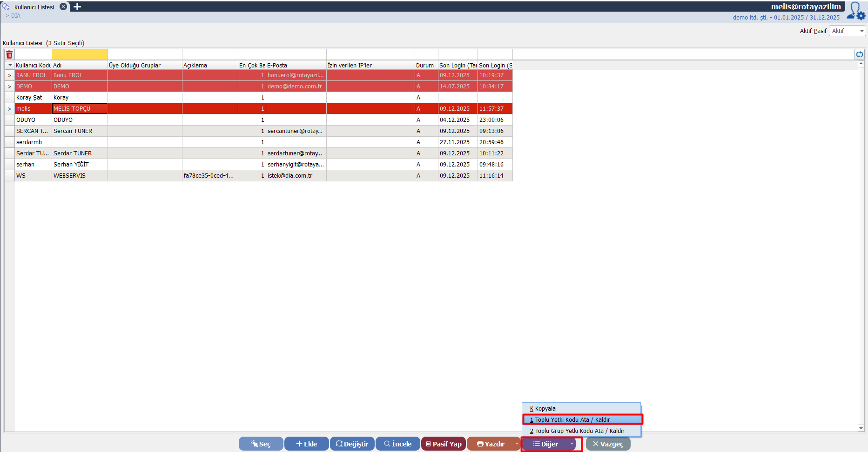Expand the Yazdır button dropdown arrow
868x452 pixels.
click(x=517, y=444)
